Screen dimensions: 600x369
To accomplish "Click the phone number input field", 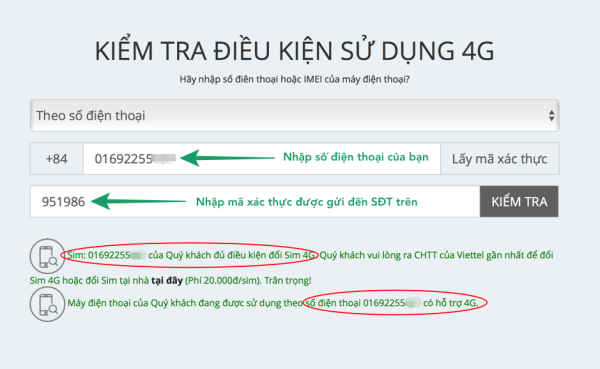I will (262, 159).
